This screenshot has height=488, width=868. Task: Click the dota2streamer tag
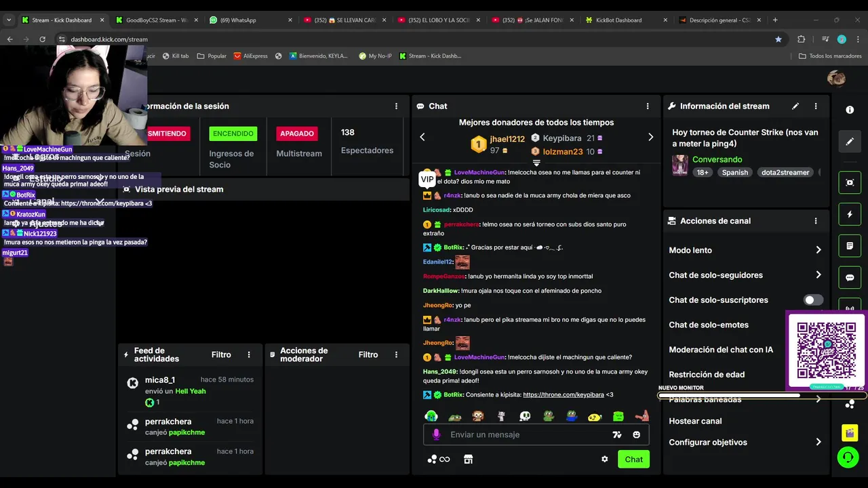[x=786, y=172]
